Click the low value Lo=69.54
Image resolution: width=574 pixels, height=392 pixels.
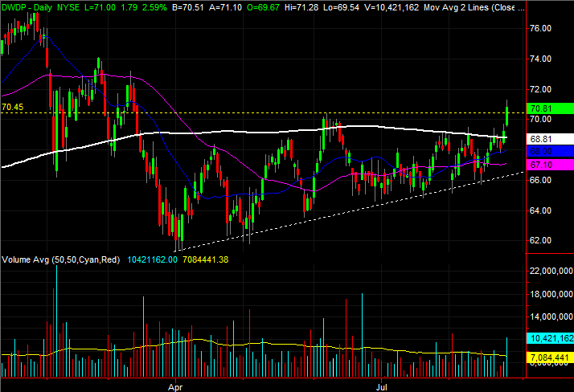click(341, 7)
